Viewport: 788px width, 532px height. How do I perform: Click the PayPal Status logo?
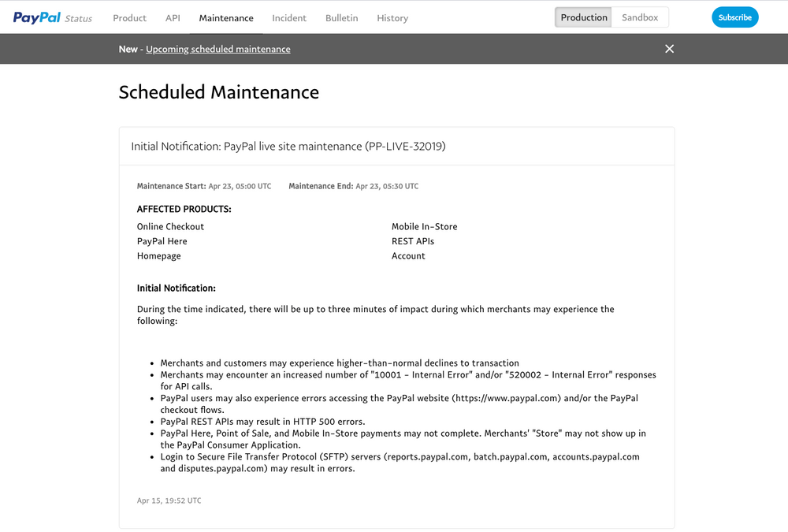pos(52,17)
